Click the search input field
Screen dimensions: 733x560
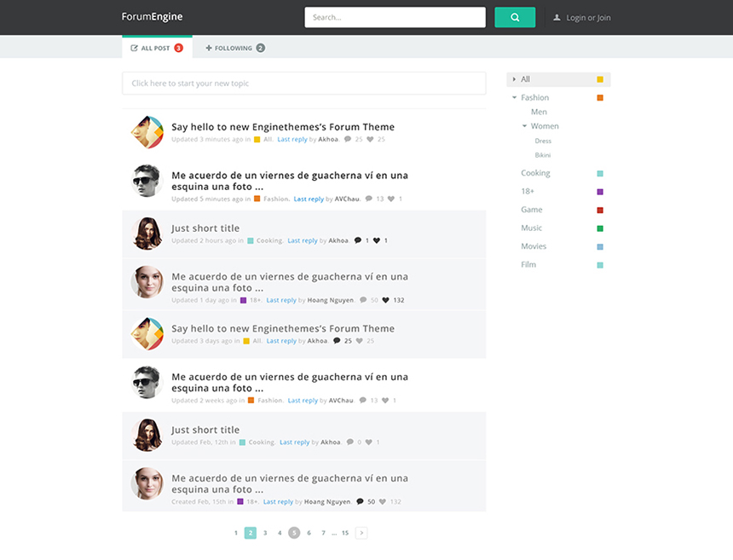(395, 17)
